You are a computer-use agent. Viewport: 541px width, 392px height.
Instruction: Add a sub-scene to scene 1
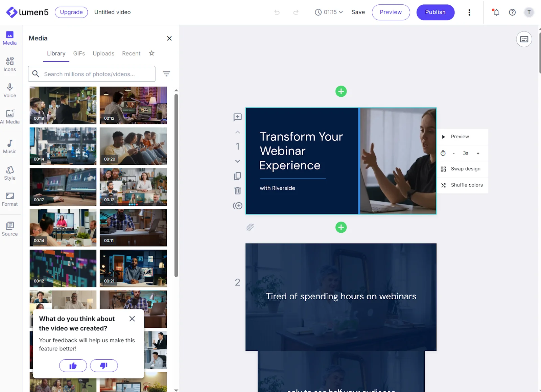click(x=238, y=206)
